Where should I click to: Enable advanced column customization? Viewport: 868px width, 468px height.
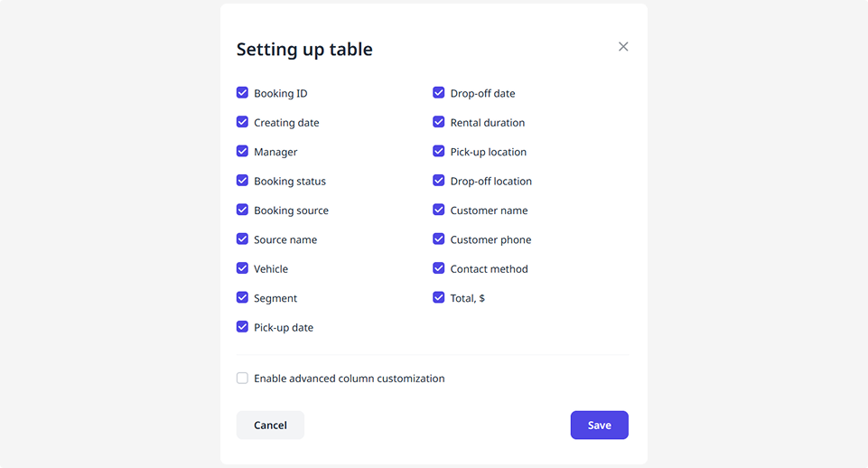tap(242, 379)
